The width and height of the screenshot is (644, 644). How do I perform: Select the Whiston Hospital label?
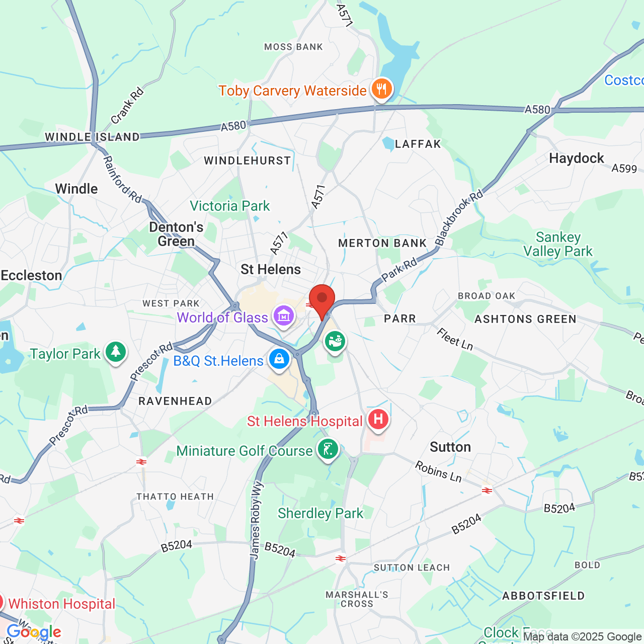pyautogui.click(x=62, y=604)
